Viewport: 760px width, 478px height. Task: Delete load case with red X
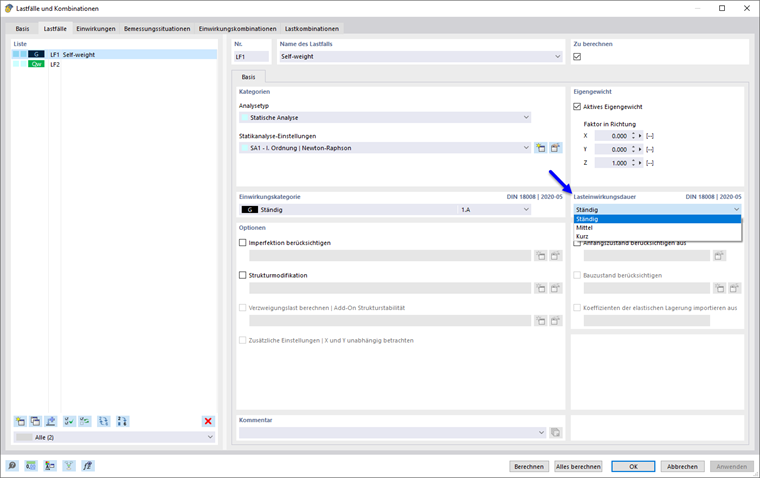click(208, 421)
